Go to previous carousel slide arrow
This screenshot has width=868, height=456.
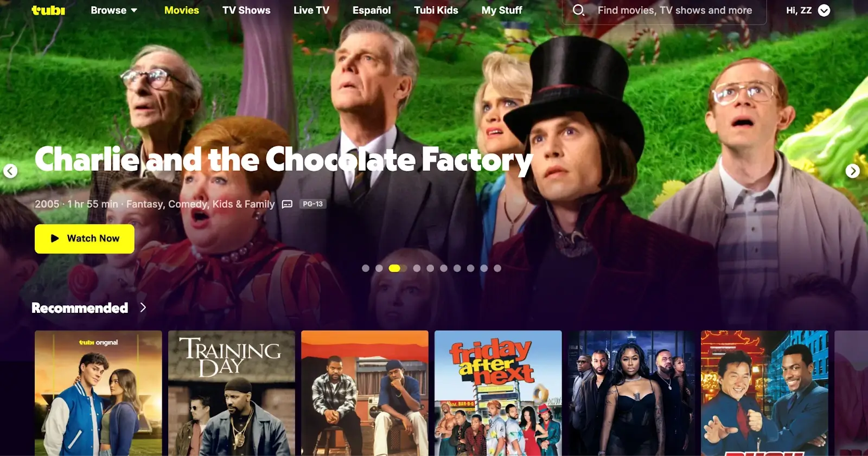click(x=10, y=171)
